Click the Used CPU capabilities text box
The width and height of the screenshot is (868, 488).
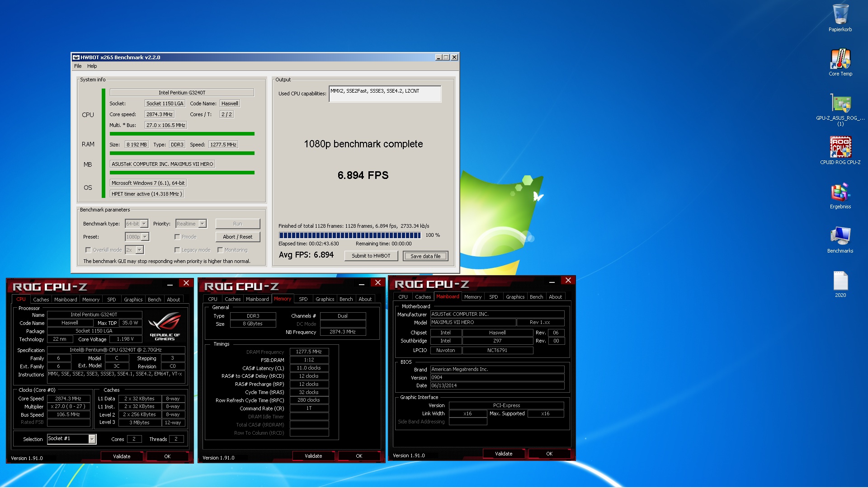[x=385, y=94]
